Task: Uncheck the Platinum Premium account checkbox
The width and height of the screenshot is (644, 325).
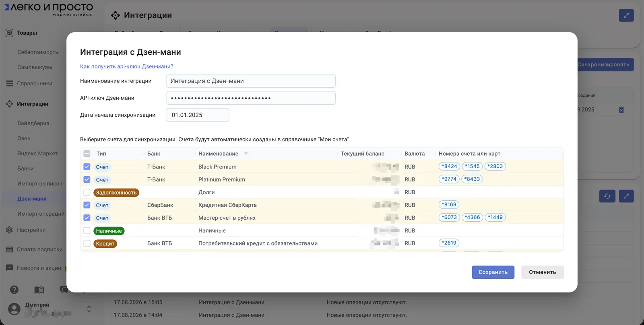Action: [x=87, y=179]
